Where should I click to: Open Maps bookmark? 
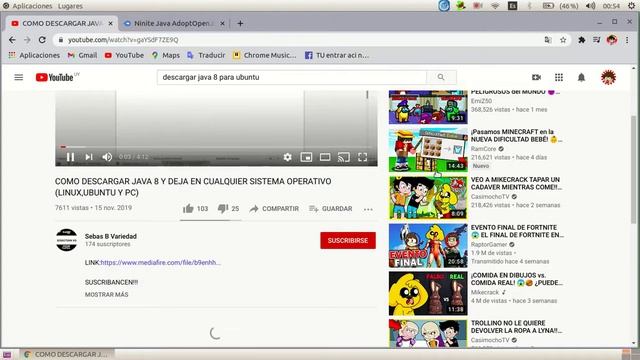[x=165, y=55]
